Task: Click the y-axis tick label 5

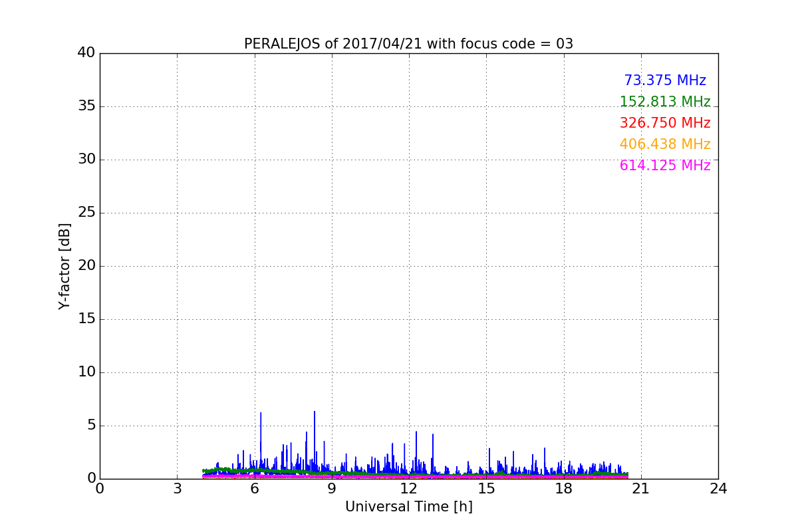Action: (x=91, y=425)
